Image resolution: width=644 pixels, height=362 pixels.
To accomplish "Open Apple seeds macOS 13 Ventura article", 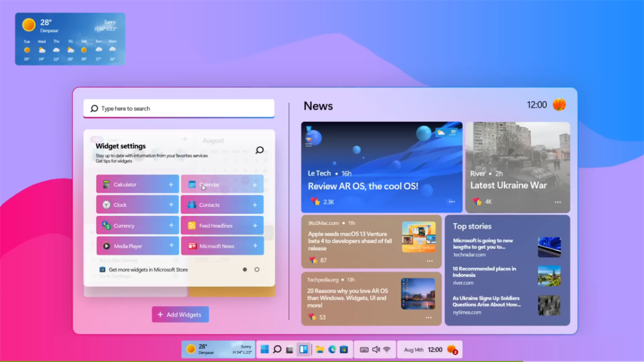I will [x=371, y=241].
